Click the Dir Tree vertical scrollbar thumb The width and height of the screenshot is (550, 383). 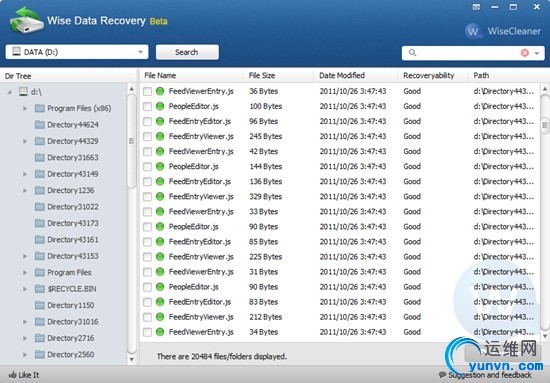[132, 141]
